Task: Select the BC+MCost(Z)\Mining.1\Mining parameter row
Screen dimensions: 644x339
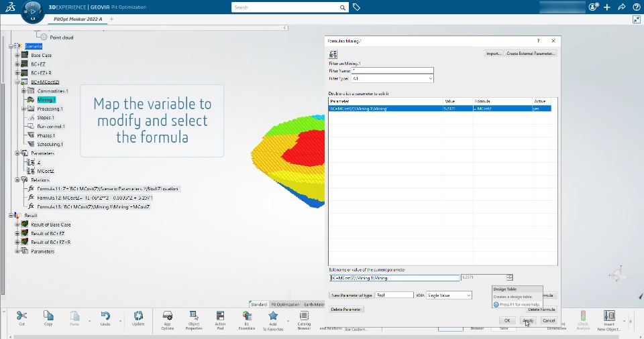Action: 440,109
